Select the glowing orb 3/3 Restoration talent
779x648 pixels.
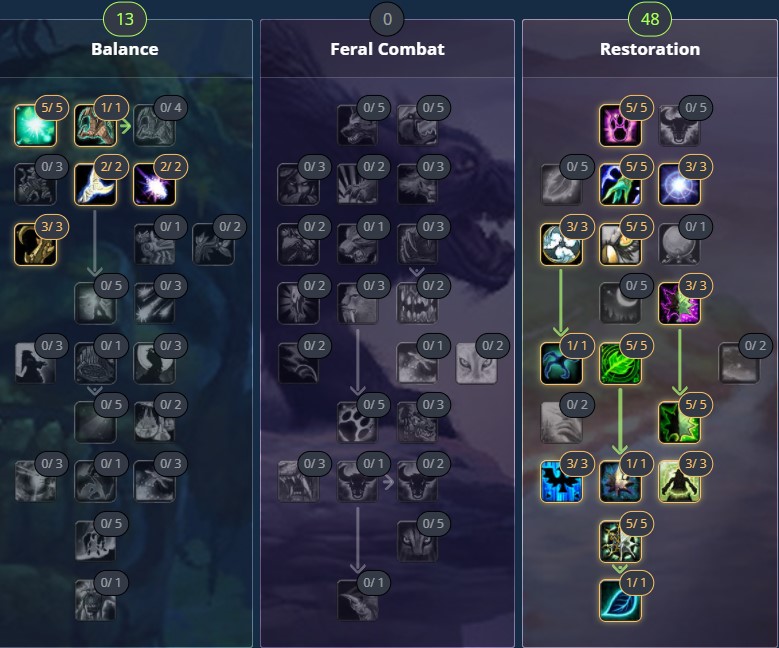pos(679,184)
